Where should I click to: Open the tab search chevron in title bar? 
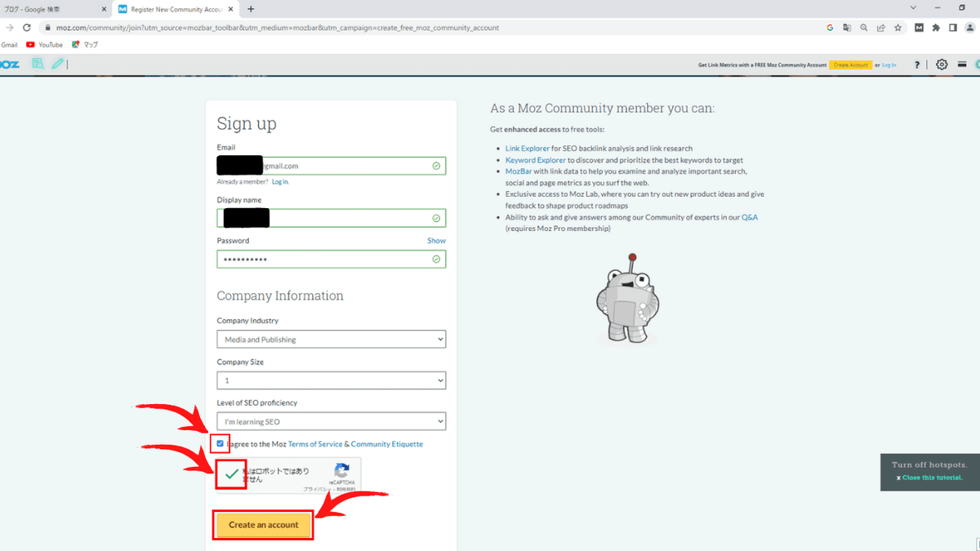911,7
